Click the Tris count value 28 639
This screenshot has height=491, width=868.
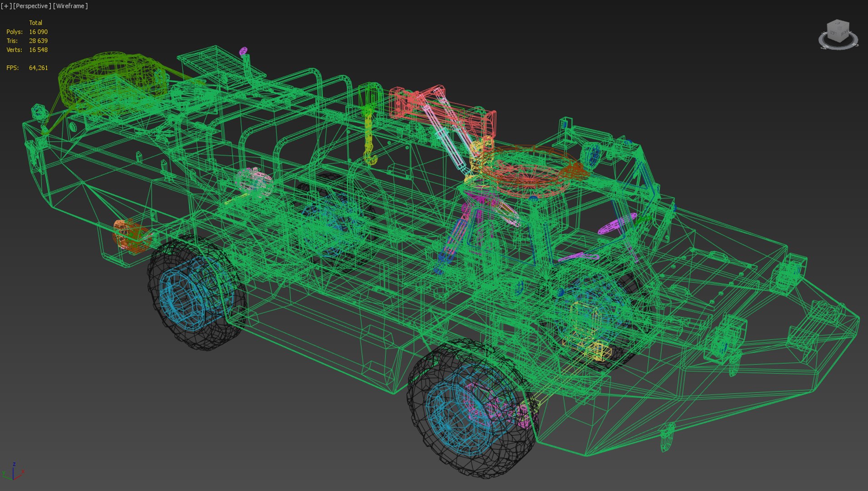pyautogui.click(x=38, y=41)
